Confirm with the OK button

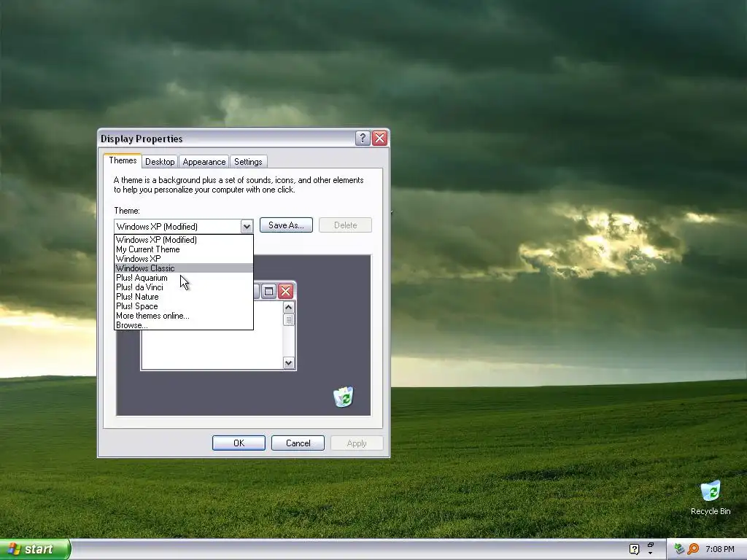tap(239, 443)
